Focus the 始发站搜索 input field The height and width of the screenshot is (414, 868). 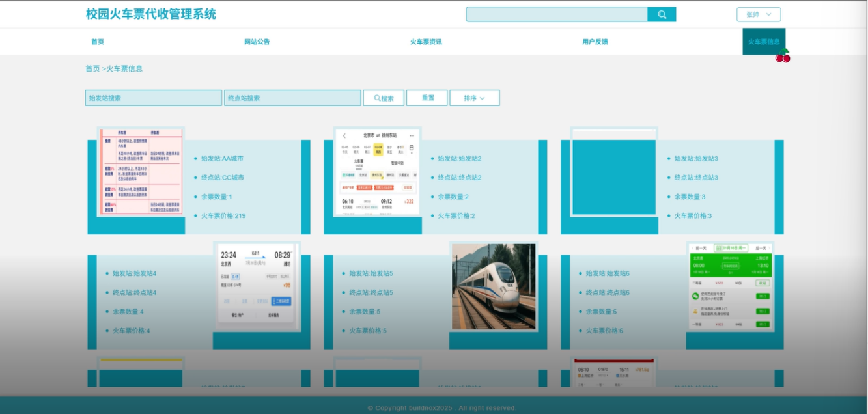coord(154,98)
